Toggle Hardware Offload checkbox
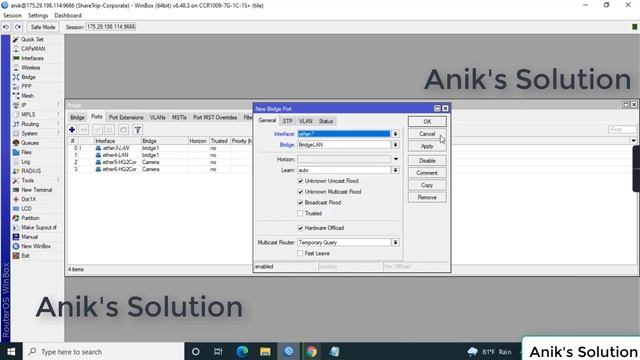The image size is (640, 360). pos(300,228)
